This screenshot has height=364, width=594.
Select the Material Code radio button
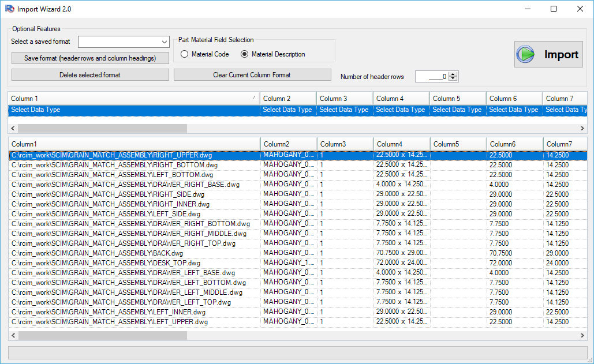pyautogui.click(x=185, y=54)
